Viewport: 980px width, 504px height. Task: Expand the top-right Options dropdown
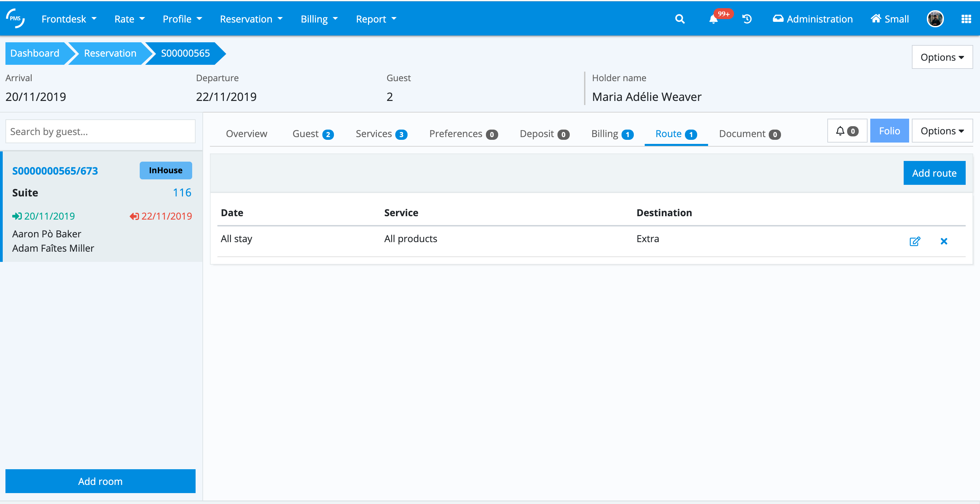[x=942, y=57]
